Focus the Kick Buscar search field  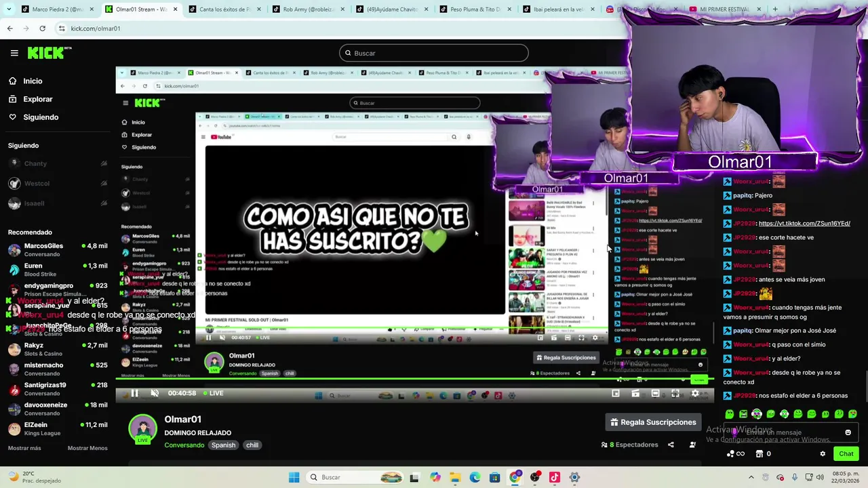coord(434,53)
